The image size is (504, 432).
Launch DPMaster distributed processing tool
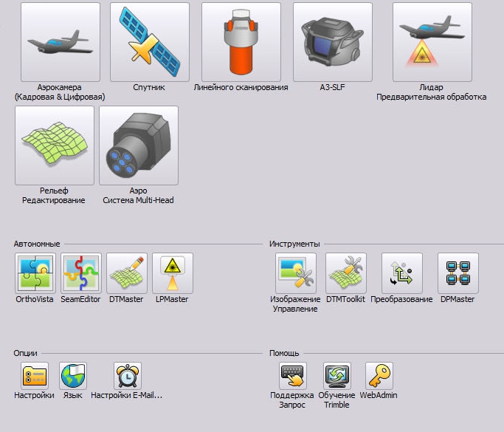[458, 273]
